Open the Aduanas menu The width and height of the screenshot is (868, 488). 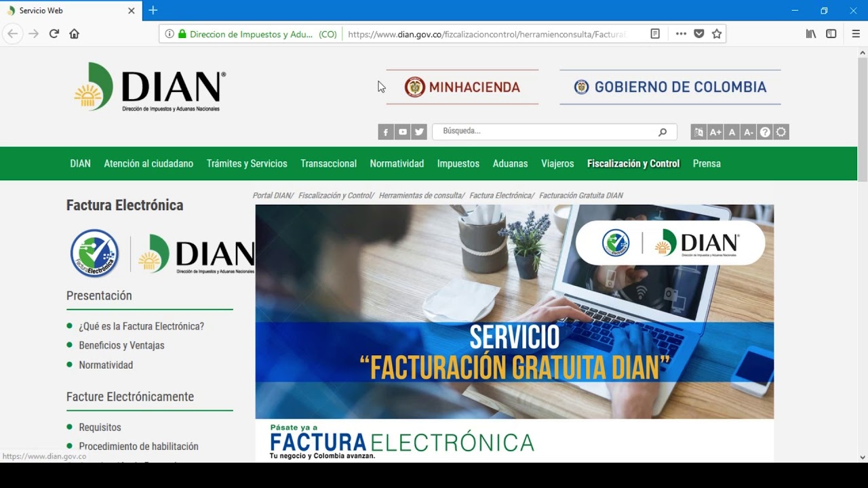point(510,163)
